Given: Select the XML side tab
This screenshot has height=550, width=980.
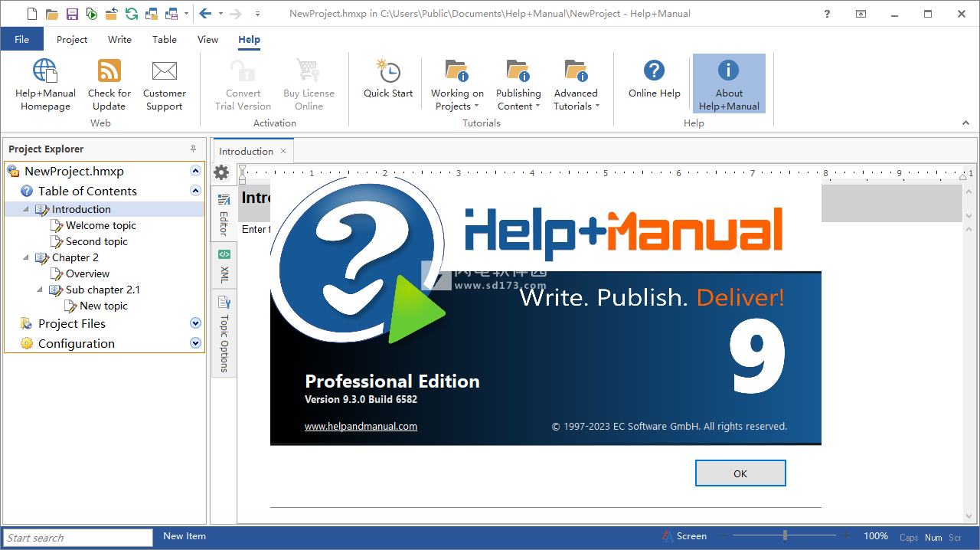Looking at the screenshot, I should coord(224,266).
